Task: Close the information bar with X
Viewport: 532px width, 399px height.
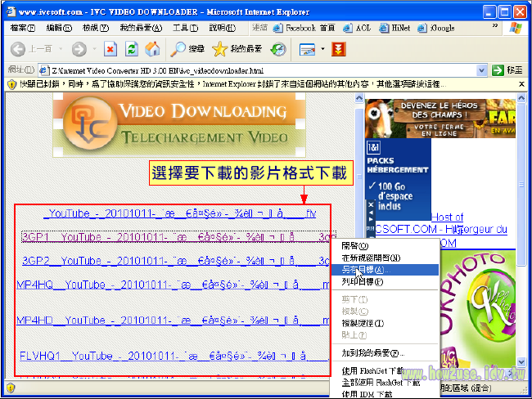Action: (x=521, y=84)
